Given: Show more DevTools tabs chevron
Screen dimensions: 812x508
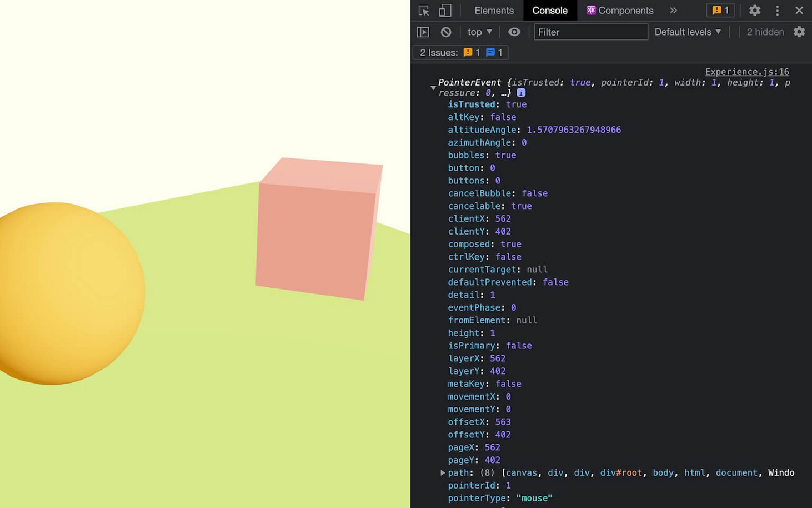Looking at the screenshot, I should [674, 11].
